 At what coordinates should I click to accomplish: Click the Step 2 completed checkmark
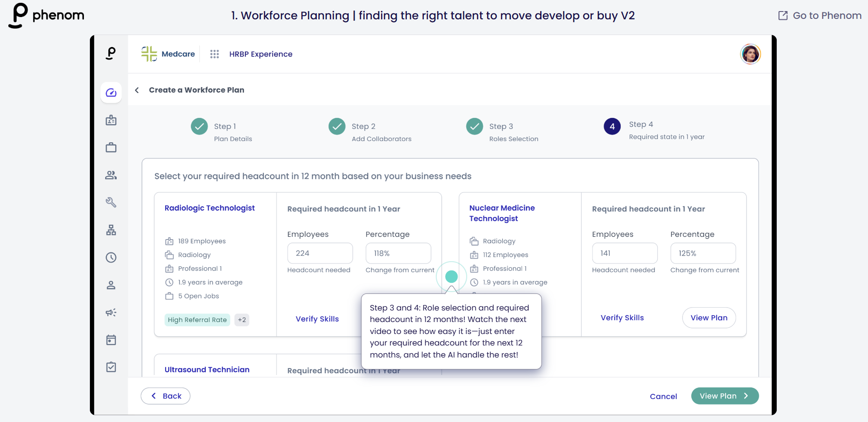337,126
